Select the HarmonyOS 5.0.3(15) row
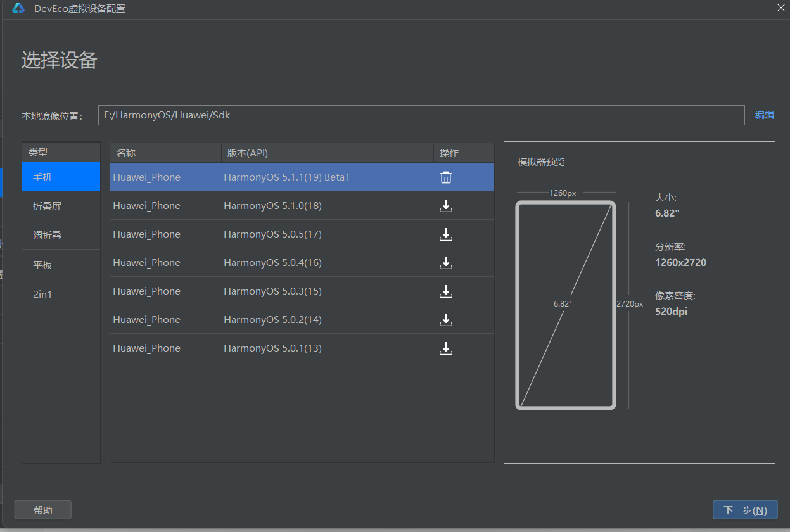790x532 pixels. [x=302, y=291]
